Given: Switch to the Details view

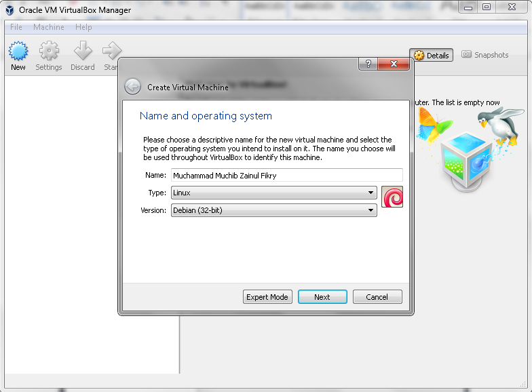Looking at the screenshot, I should tap(432, 56).
